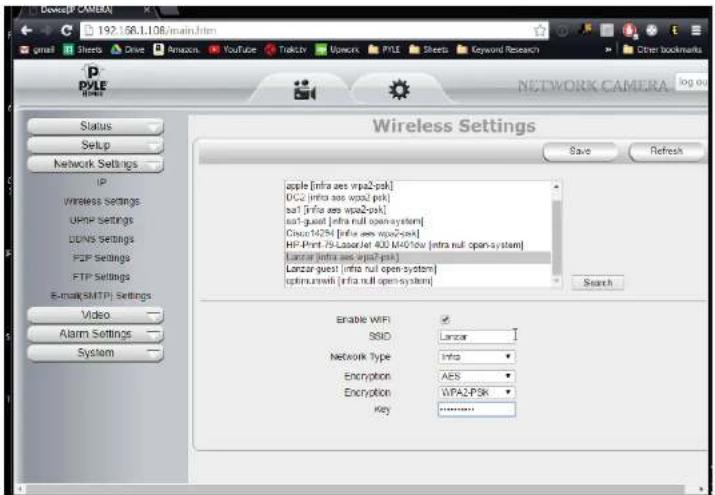
Task: Open the DDNS Settings page
Action: coord(101,239)
